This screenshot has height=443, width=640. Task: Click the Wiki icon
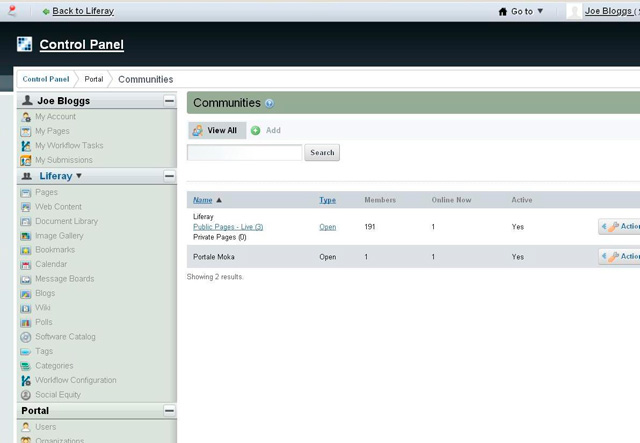pyautogui.click(x=26, y=308)
